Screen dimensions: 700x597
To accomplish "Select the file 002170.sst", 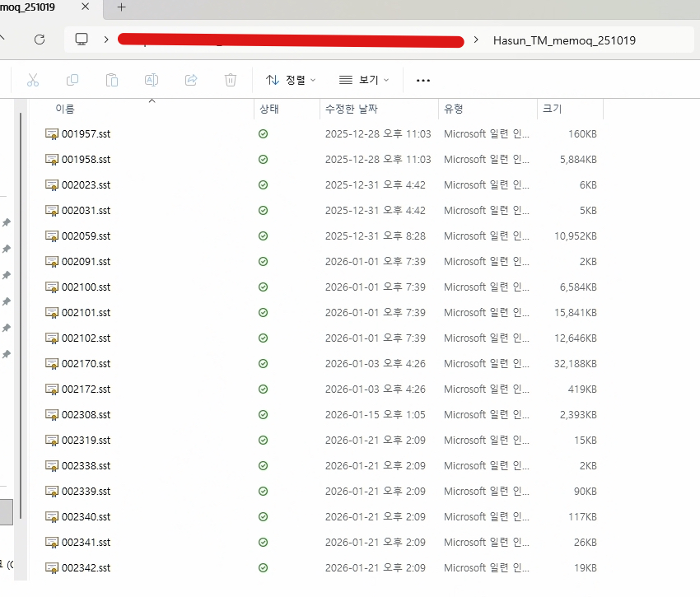I will tap(86, 364).
